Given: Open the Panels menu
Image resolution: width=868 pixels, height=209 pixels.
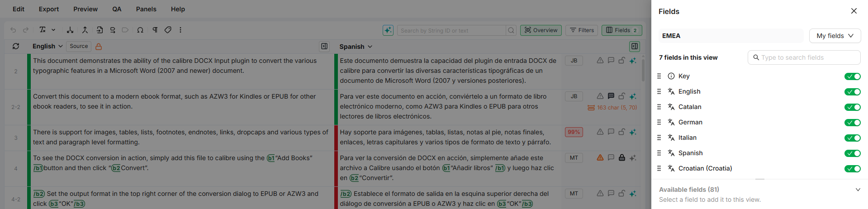Looking at the screenshot, I should 146,9.
